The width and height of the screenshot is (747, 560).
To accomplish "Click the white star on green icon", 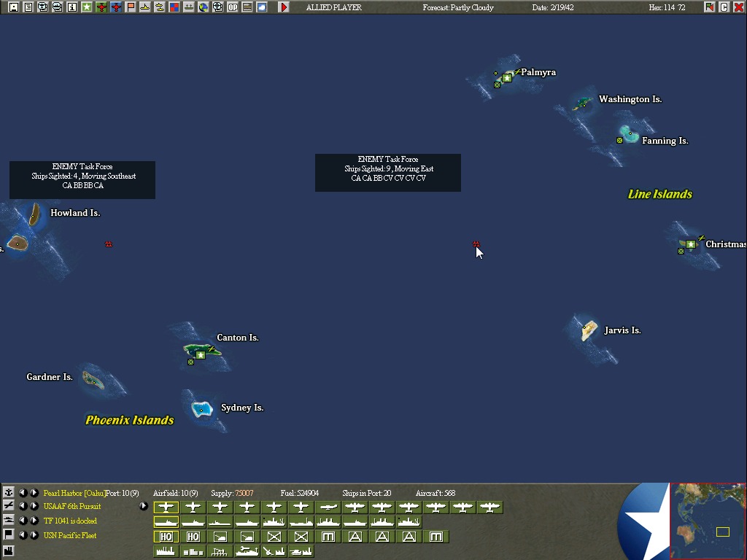I will click(86, 7).
